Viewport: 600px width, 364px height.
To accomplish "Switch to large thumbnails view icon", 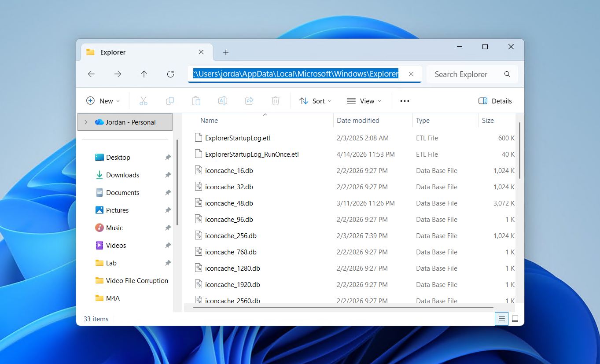I will tap(515, 319).
